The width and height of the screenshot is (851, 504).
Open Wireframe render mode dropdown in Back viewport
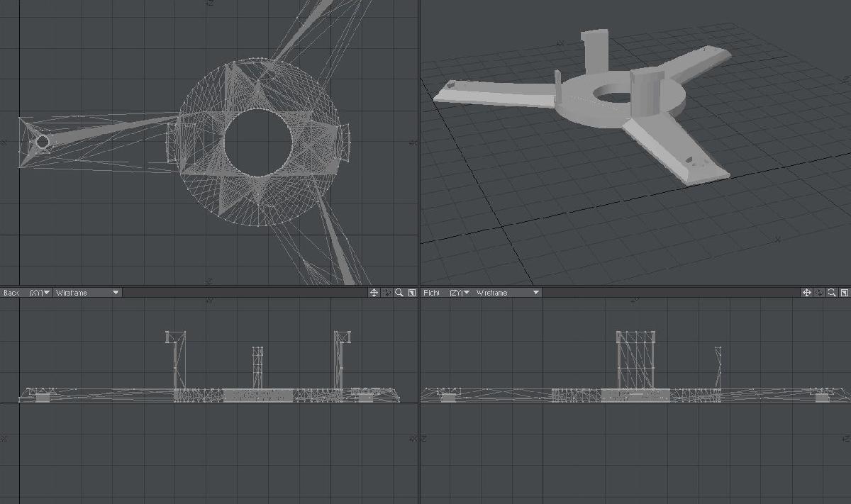[x=88, y=293]
